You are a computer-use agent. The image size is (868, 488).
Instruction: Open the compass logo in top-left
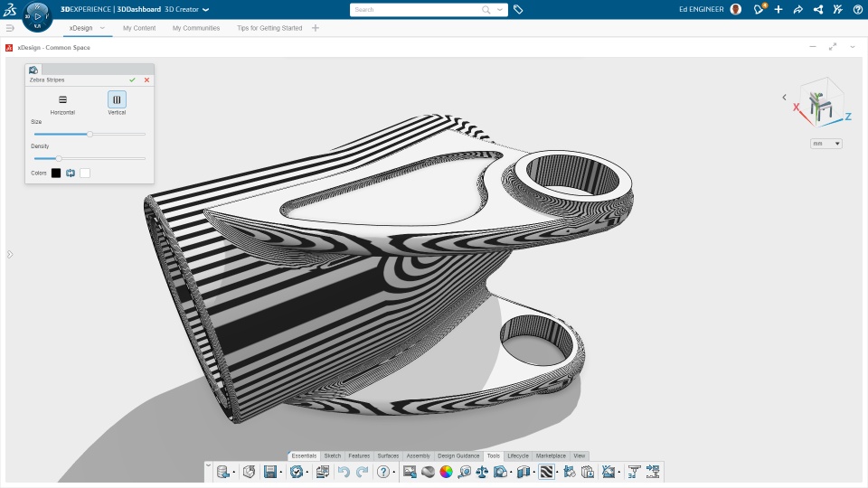tap(37, 15)
